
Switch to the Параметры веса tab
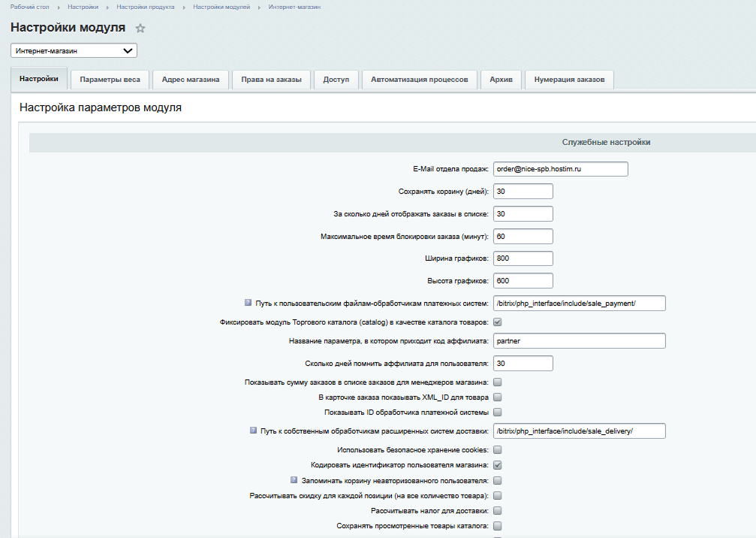110,80
